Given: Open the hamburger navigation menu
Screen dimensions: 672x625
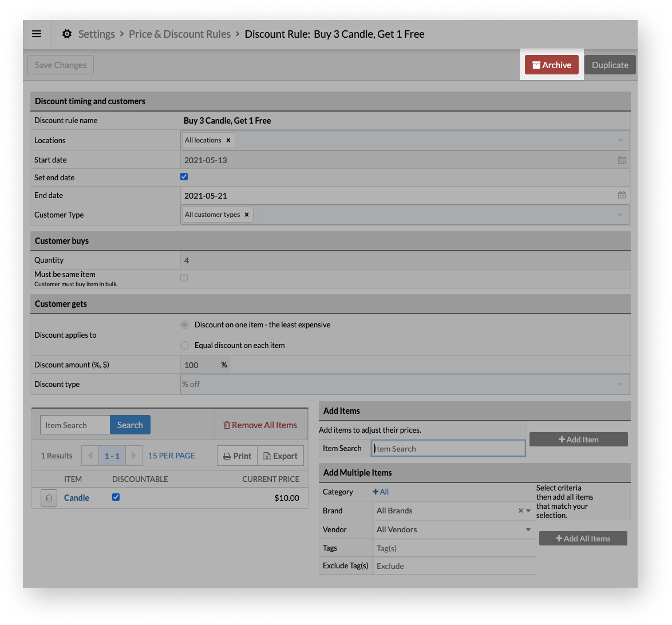Looking at the screenshot, I should pos(37,34).
